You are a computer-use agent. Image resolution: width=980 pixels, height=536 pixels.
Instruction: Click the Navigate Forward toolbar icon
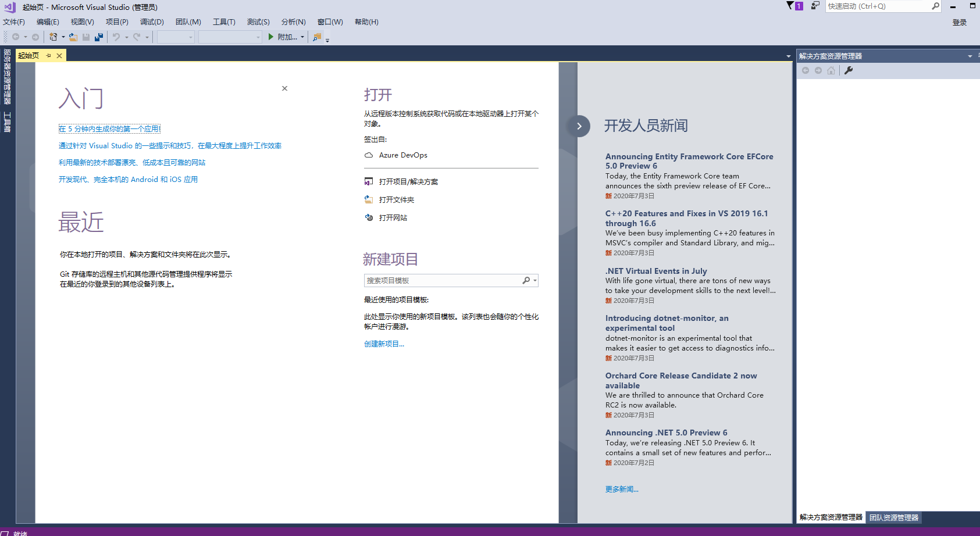[x=35, y=37]
